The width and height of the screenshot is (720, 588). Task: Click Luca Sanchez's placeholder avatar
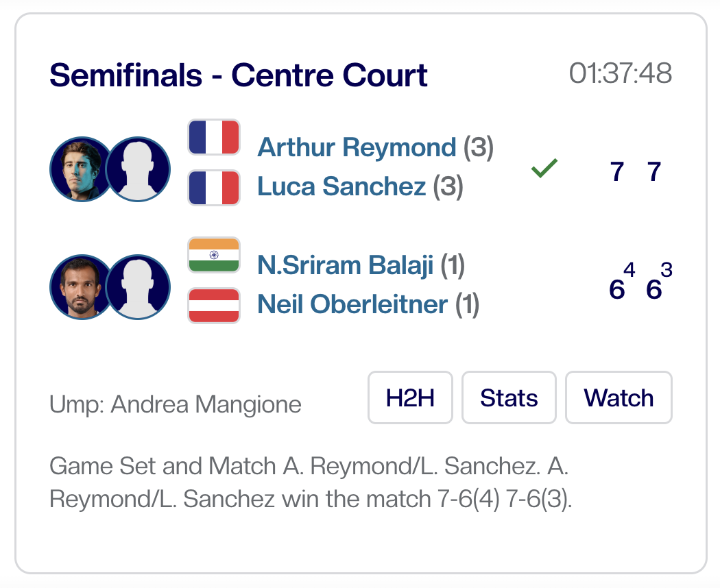tap(139, 169)
